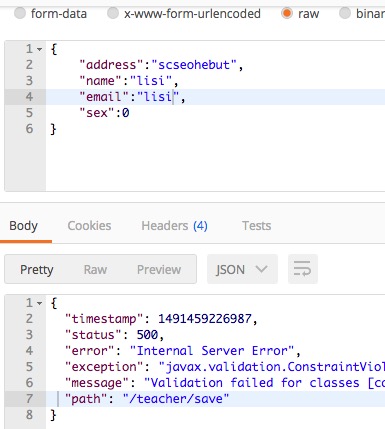Screen dimensions: 385x429
Task: Choose the Preview view button
Action: pyautogui.click(x=159, y=269)
